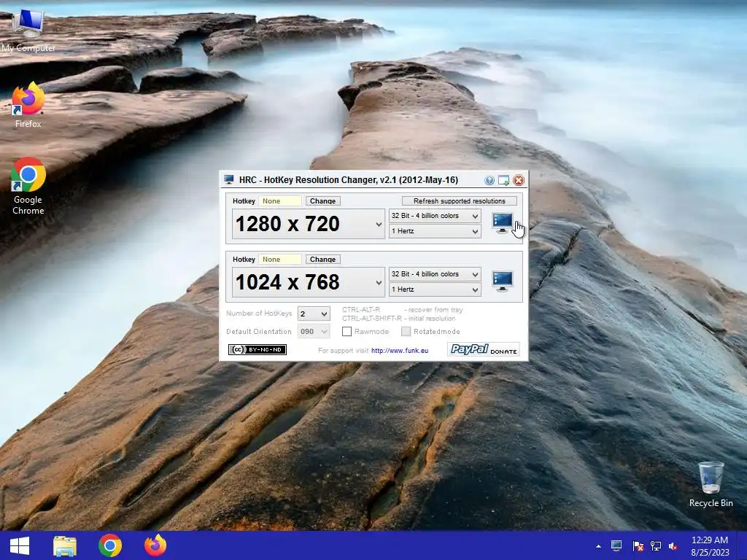Open the clock showing 12:29 AM
Image resolution: width=747 pixels, height=560 pixels.
710,546
